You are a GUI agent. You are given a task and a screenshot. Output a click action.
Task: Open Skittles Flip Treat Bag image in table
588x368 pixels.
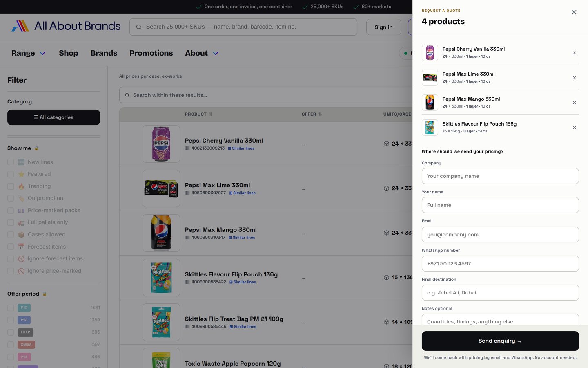[x=161, y=322]
